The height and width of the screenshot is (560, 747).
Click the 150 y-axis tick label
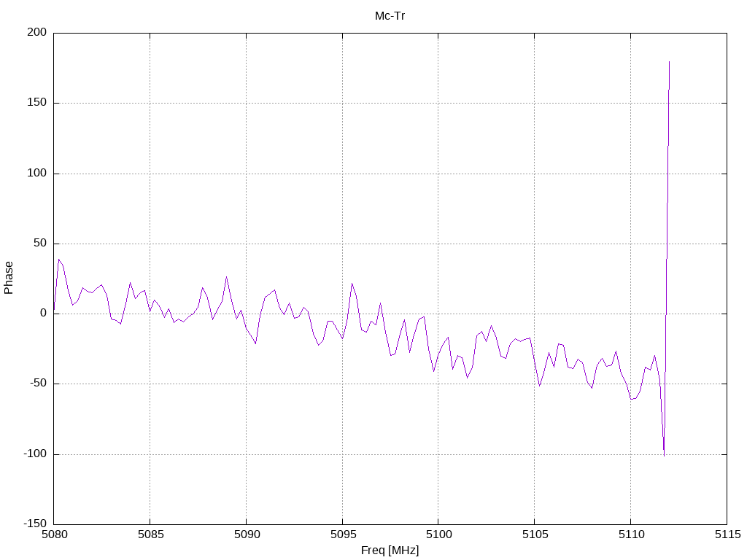click(36, 103)
